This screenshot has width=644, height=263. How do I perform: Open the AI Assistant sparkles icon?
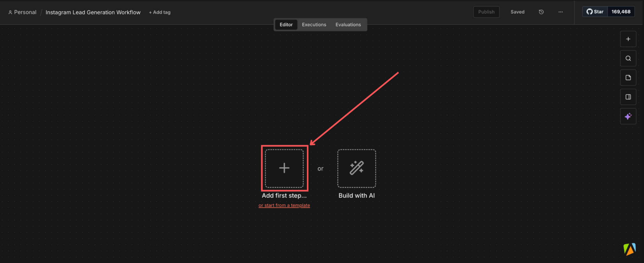tap(628, 116)
